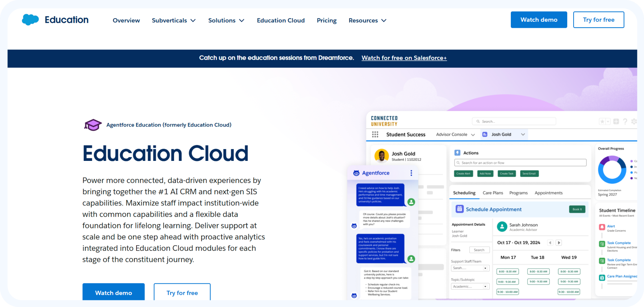The height and width of the screenshot is (307, 644).
Task: Click the global Add plus icon
Action: pos(616,121)
